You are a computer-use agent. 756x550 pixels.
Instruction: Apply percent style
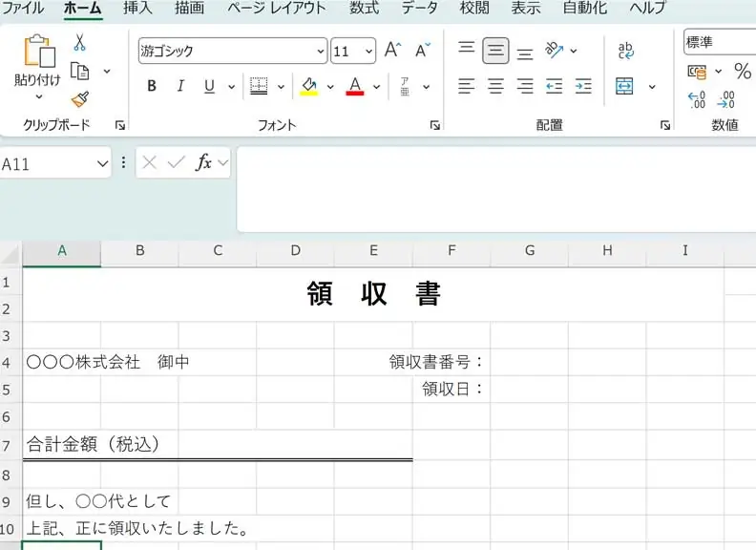click(x=743, y=72)
